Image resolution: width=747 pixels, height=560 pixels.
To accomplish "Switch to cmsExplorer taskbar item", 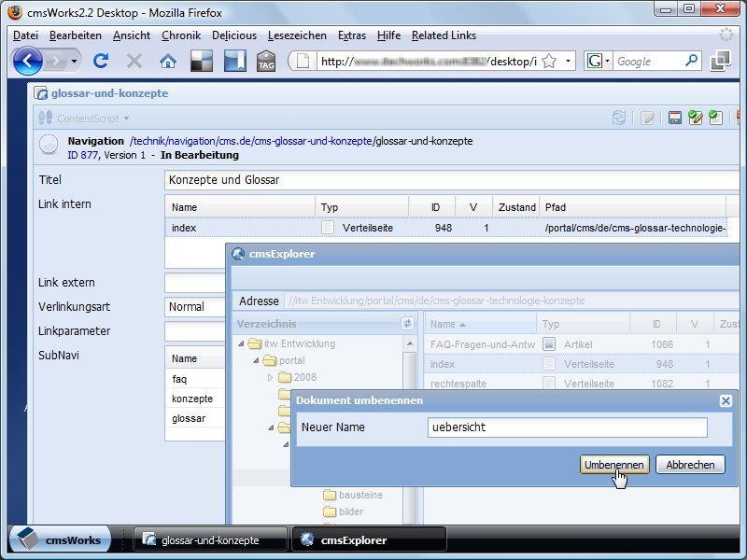I will (369, 540).
